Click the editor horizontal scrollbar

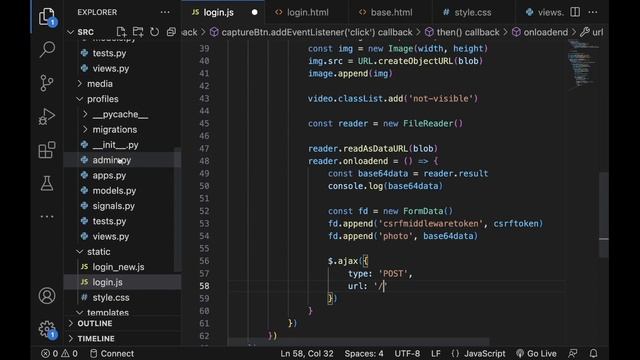(x=358, y=341)
